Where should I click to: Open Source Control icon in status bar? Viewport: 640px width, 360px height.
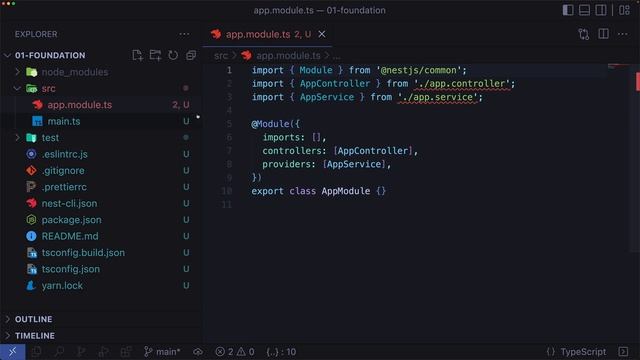click(81, 351)
